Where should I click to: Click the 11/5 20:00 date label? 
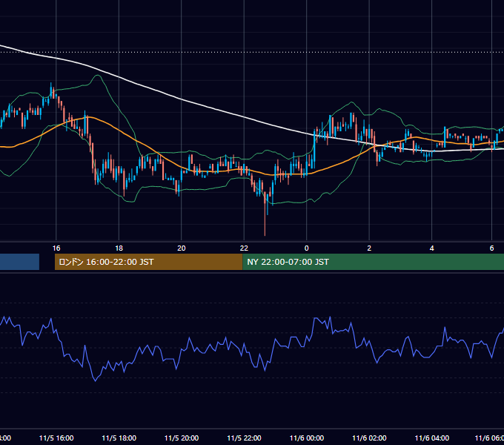(x=182, y=438)
